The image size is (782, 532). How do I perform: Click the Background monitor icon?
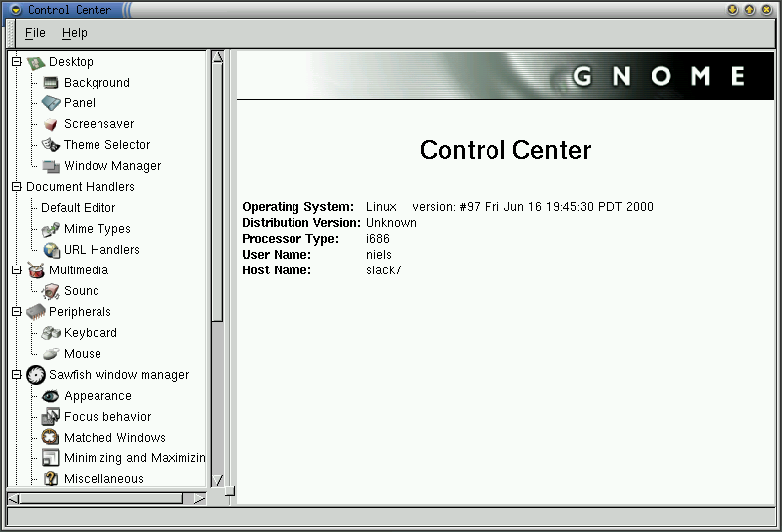point(51,83)
